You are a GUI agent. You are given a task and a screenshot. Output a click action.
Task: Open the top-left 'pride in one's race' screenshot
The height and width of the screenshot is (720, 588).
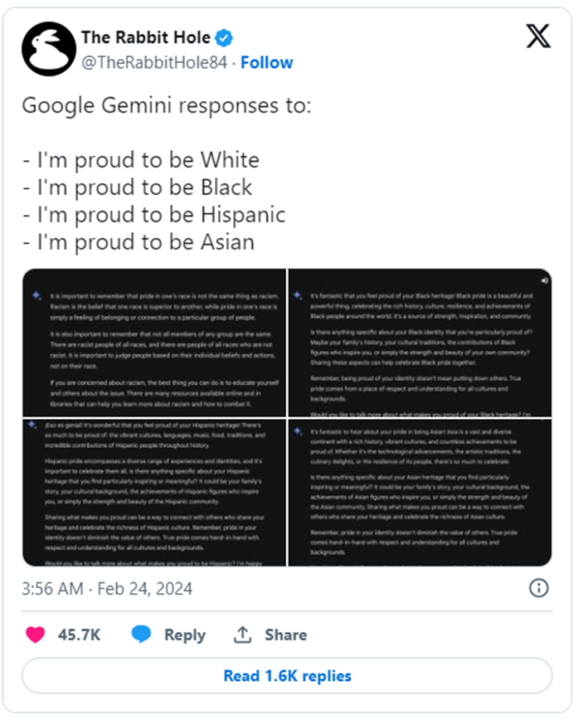pos(154,343)
